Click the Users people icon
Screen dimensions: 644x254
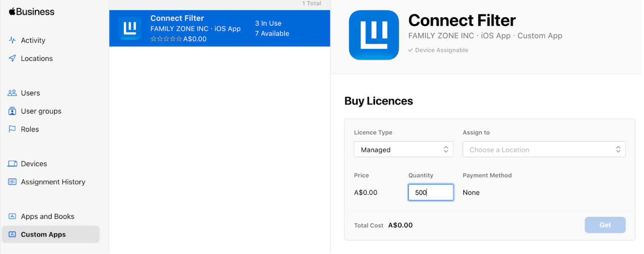click(12, 93)
